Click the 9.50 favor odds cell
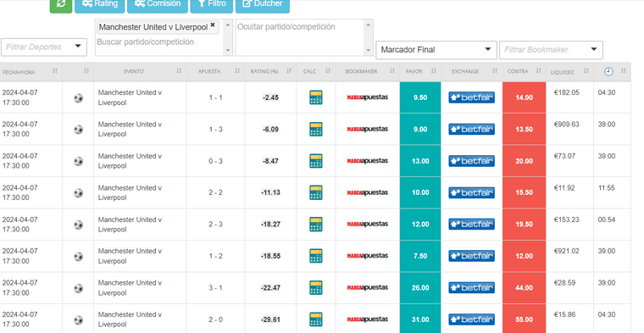The height and width of the screenshot is (333, 644). [x=420, y=97]
